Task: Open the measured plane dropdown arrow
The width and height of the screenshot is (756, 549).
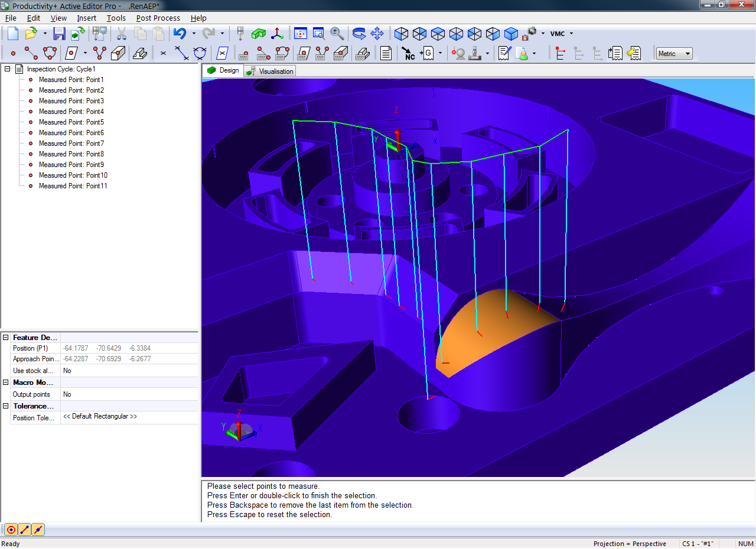Action: 85,54
